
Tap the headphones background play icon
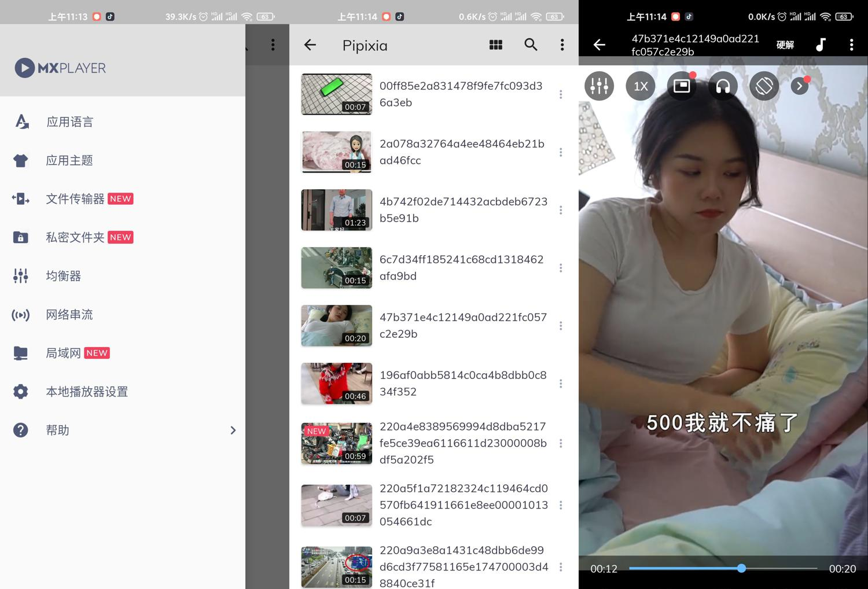click(723, 86)
